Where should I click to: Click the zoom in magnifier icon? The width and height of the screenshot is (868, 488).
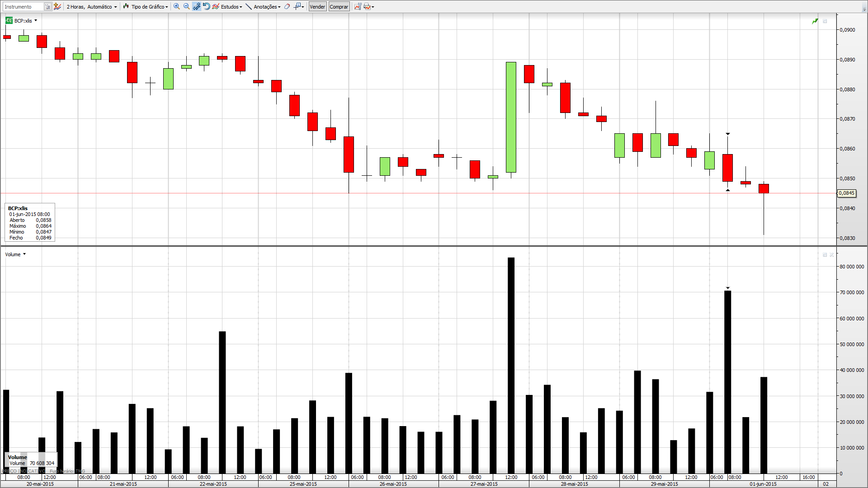coord(177,6)
